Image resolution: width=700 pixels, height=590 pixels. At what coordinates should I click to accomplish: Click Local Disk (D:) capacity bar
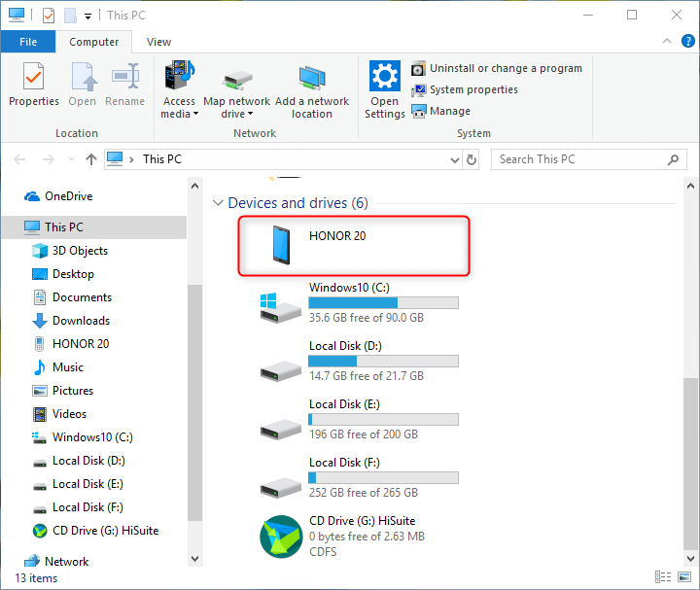(383, 361)
